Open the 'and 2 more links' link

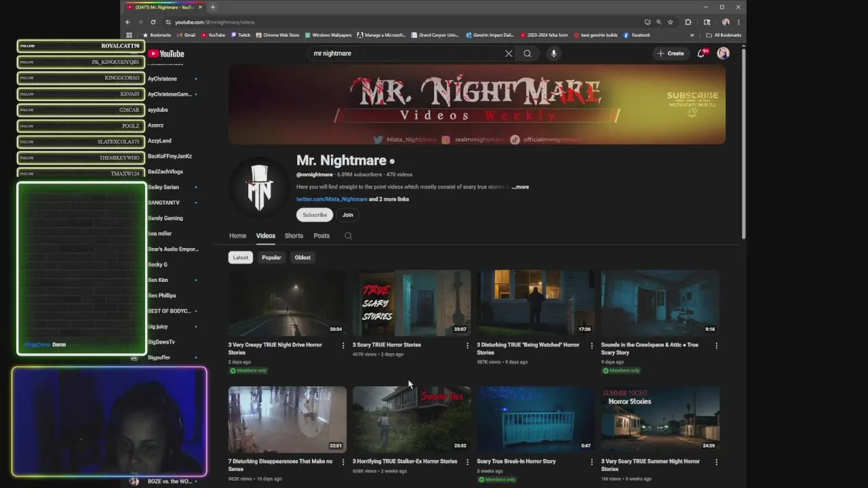tap(389, 199)
